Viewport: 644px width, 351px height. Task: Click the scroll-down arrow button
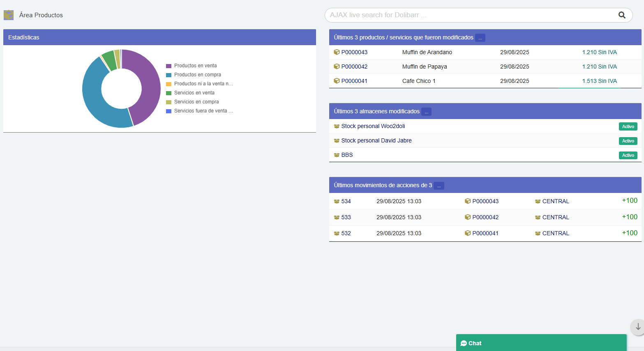click(637, 327)
